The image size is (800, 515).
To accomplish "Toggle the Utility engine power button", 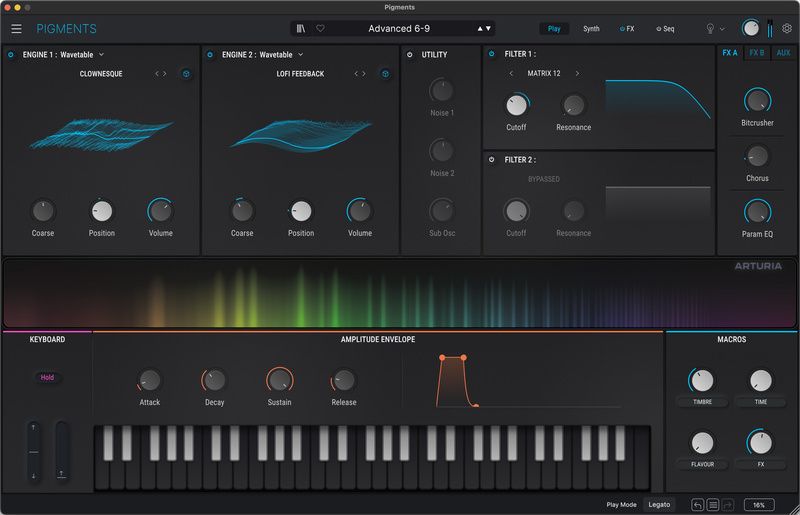I will [x=409, y=54].
